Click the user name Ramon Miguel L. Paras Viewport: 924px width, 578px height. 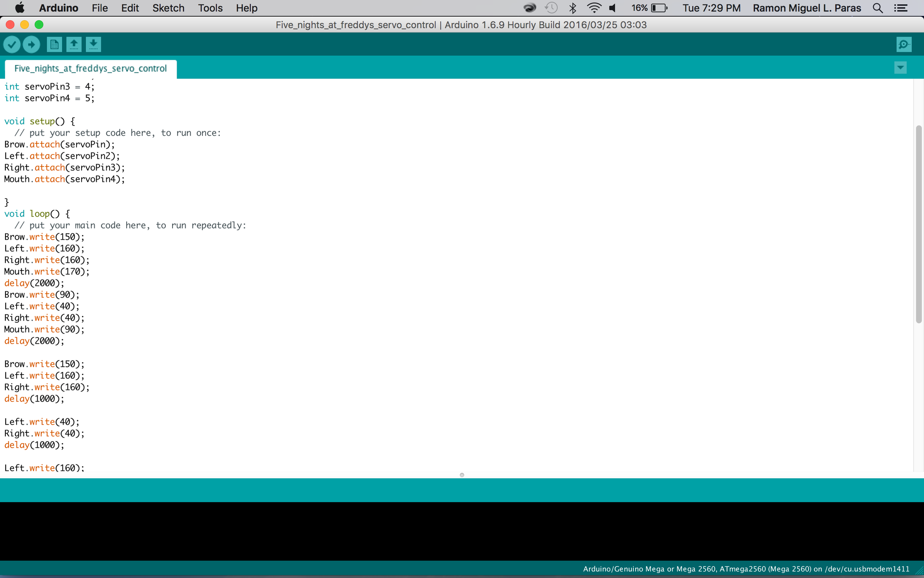point(807,8)
